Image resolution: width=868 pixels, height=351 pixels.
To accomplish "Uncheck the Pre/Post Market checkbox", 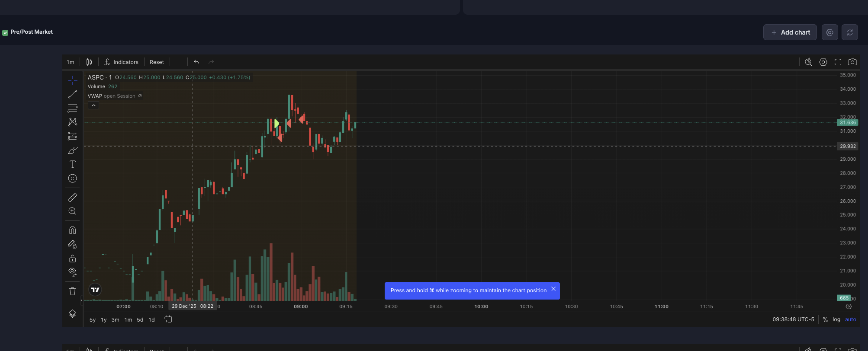I will click(5, 32).
